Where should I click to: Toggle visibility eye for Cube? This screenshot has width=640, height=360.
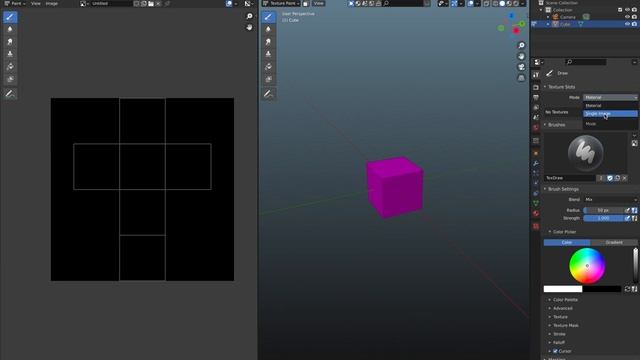tap(627, 24)
